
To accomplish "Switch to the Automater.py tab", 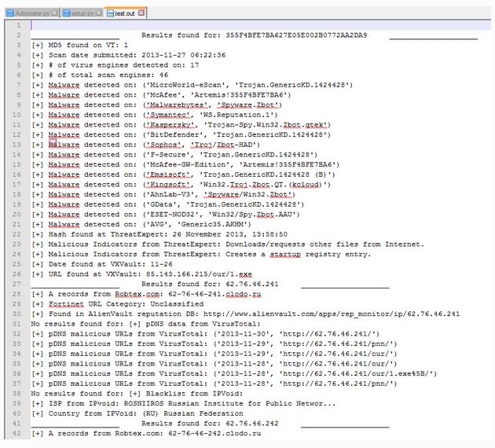I will [32, 13].
